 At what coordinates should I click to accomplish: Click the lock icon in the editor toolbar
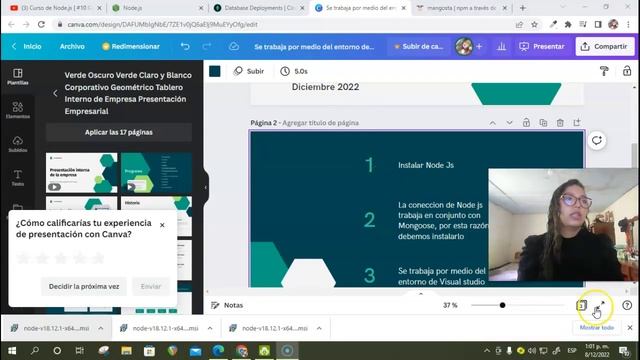pos(627,71)
